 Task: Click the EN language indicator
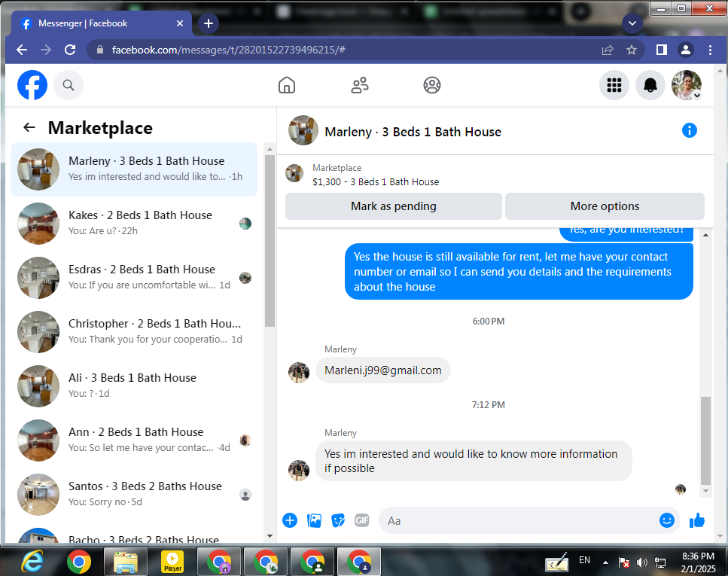584,559
